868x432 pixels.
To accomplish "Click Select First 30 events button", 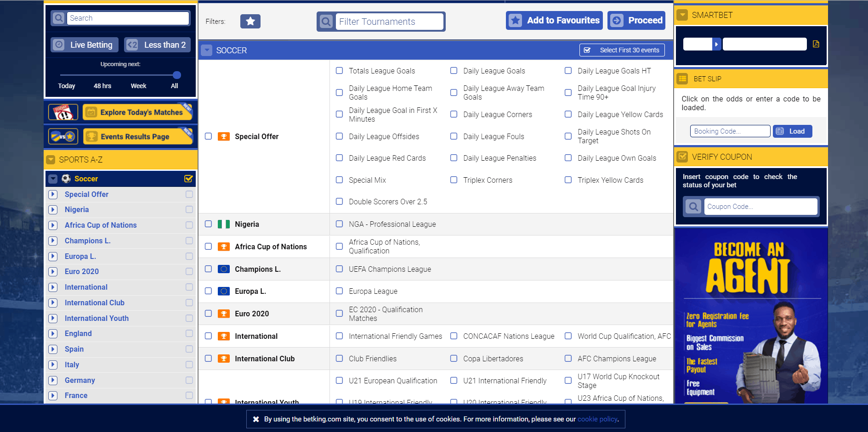I will (x=622, y=50).
